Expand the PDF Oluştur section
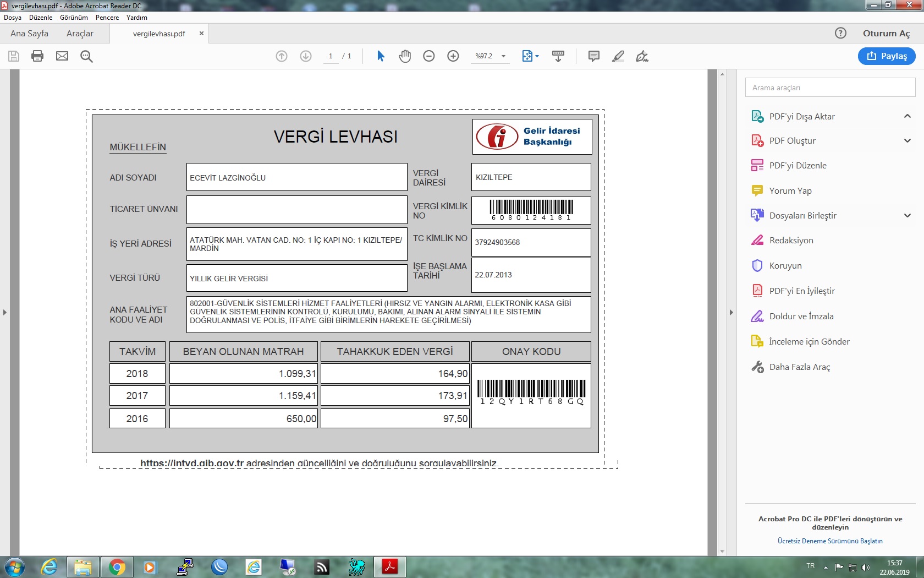 click(907, 141)
